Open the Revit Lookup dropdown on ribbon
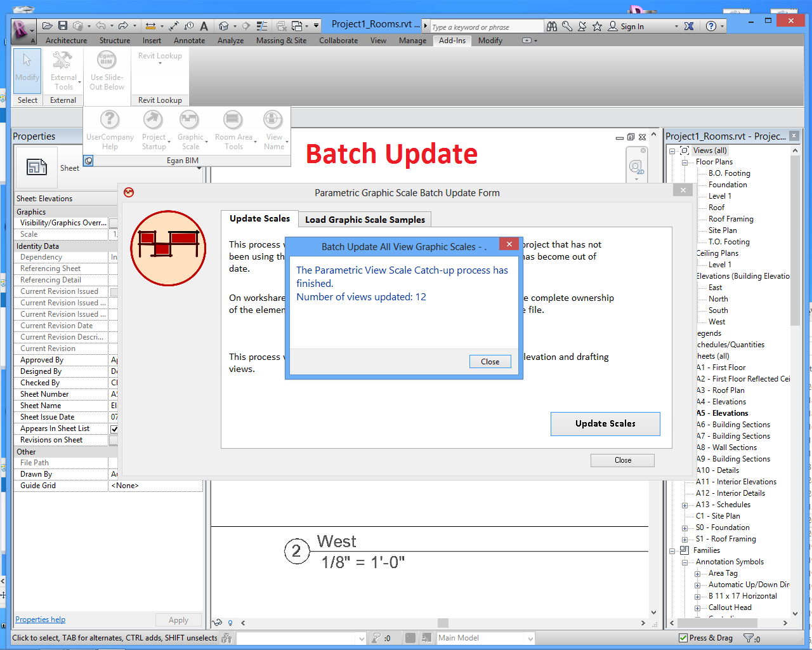Image resolution: width=812 pixels, height=650 pixels. (160, 59)
